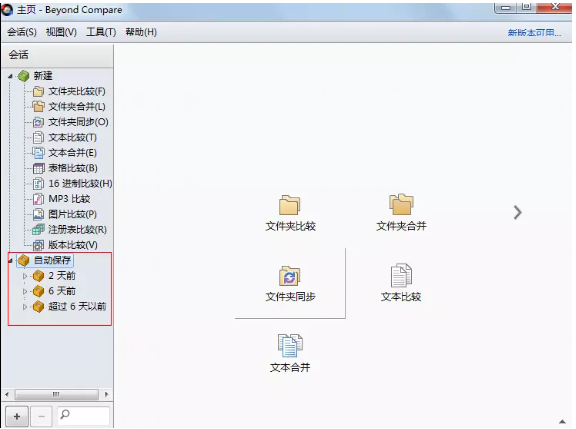The image size is (576, 429).
Task: Open the large 文件夹比较 icon on home
Action: (x=289, y=205)
